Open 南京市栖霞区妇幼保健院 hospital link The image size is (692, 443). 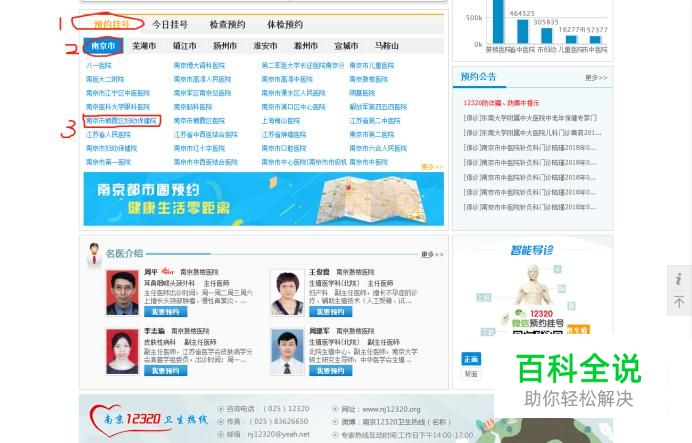121,120
